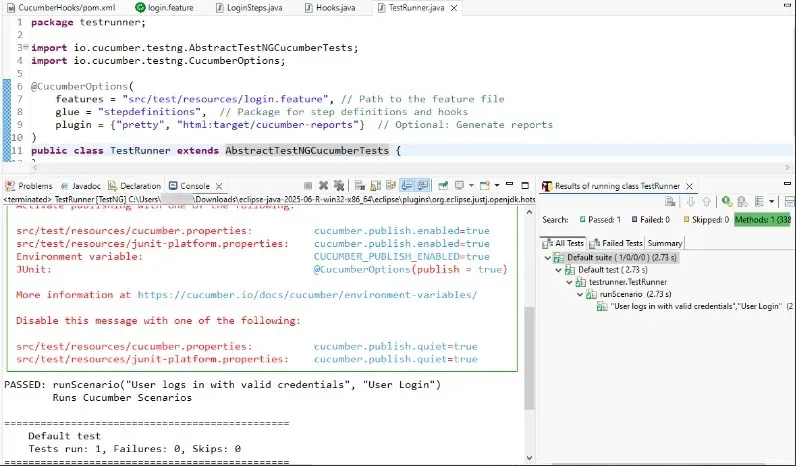This screenshot has height=466, width=796.
Task: Switch to Failed Tests tab
Action: pos(616,243)
